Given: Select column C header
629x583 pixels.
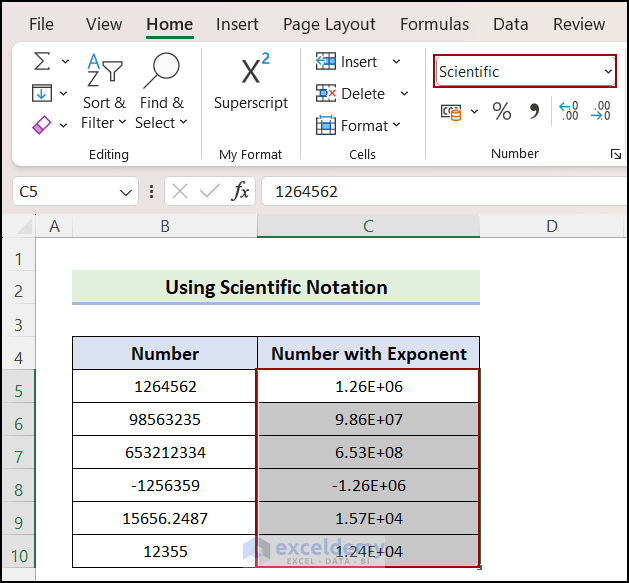Looking at the screenshot, I should pos(368,226).
